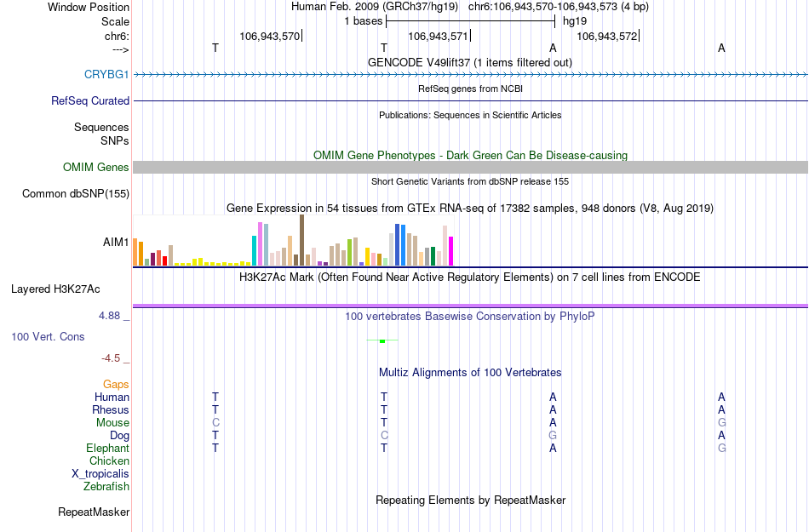Click the CRYBG1 blue arrowed intron line
This screenshot has height=532, width=809.
click(470, 75)
